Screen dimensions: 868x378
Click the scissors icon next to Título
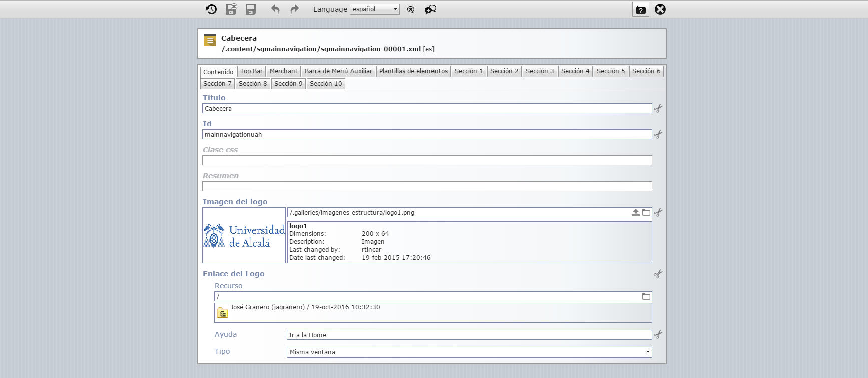pyautogui.click(x=658, y=108)
